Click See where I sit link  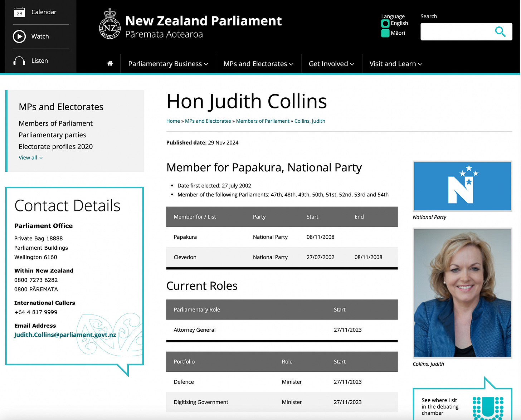[440, 406]
